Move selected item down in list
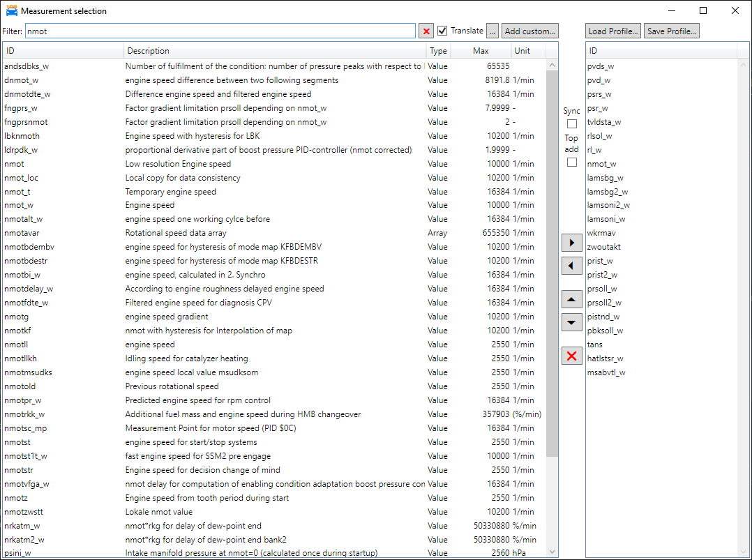 pos(572,322)
